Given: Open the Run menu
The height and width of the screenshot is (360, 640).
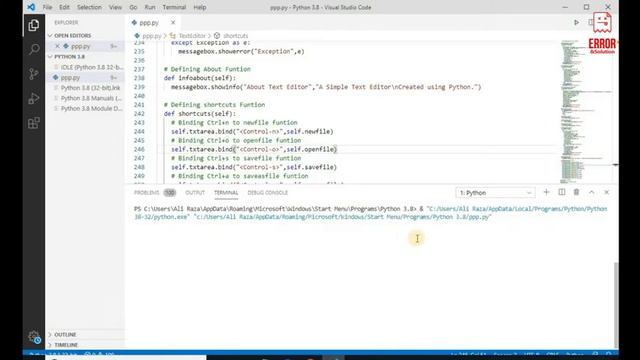Looking at the screenshot, I should click(150, 7).
